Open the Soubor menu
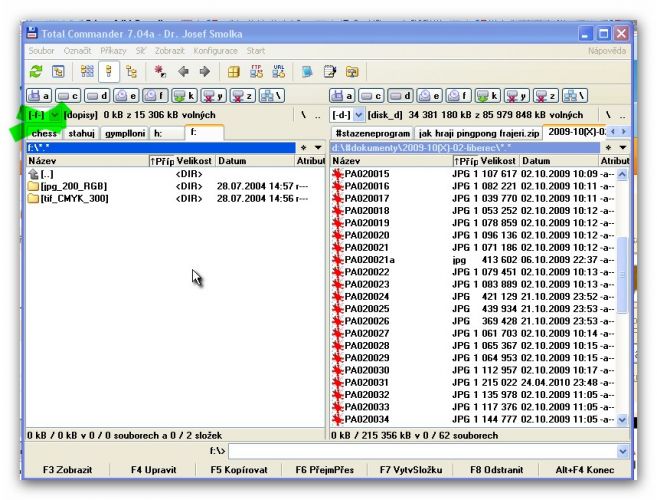This screenshot has height=500, width=657. [x=41, y=51]
